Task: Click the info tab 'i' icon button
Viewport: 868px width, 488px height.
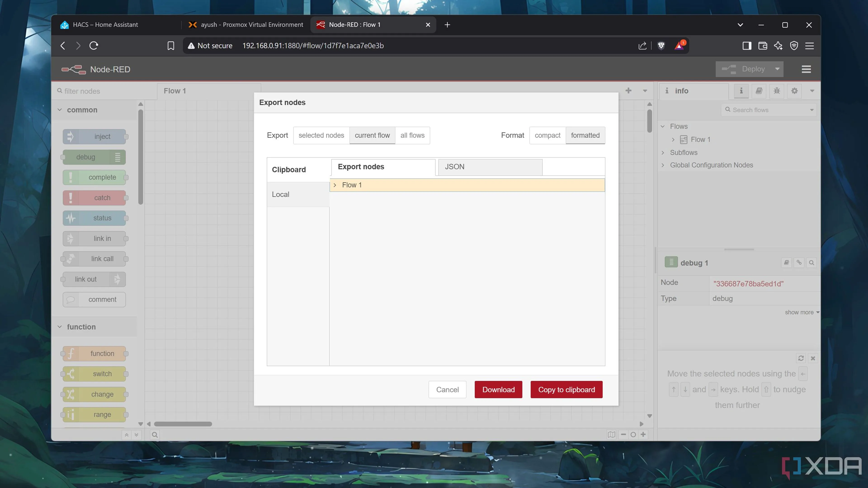Action: [741, 91]
